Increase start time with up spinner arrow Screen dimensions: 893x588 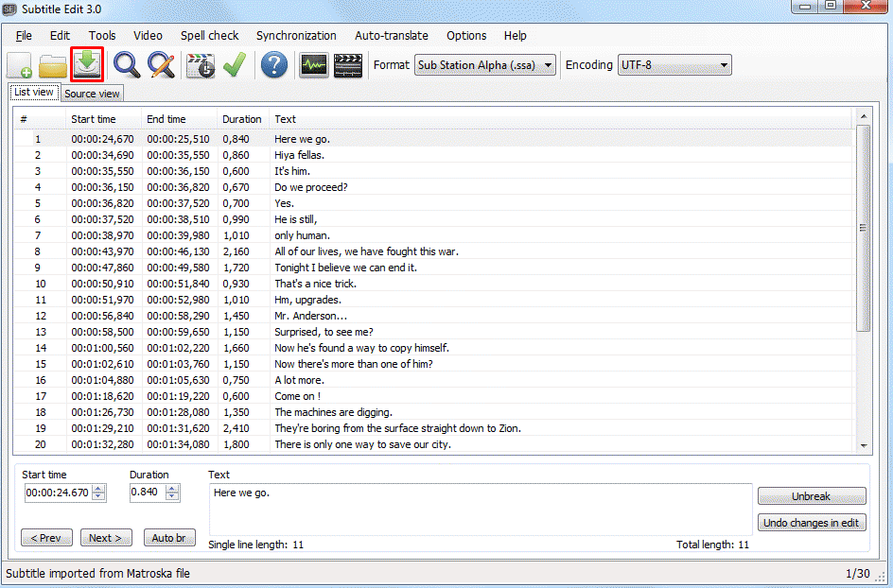98,489
